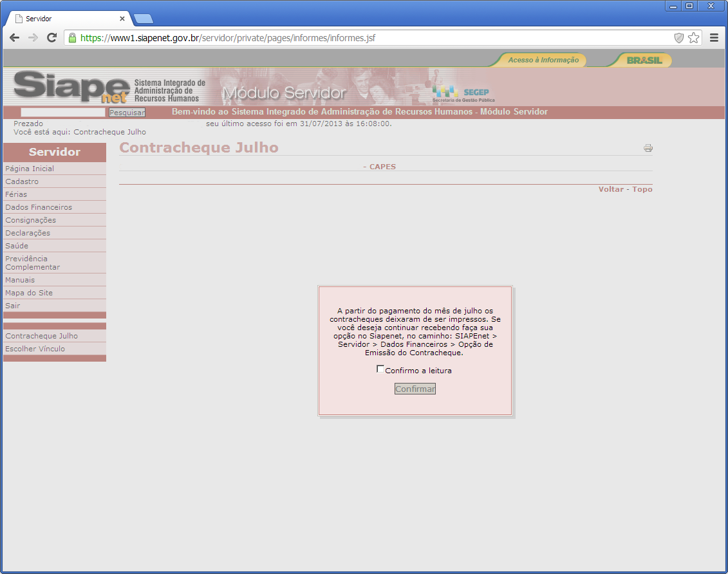Image resolution: width=728 pixels, height=574 pixels.
Task: Open the Acesso à Informação tab
Action: tap(543, 60)
